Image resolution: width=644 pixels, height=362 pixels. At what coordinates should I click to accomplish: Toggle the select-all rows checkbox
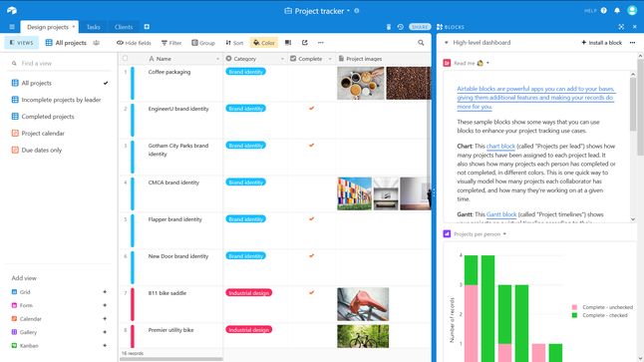(126, 59)
